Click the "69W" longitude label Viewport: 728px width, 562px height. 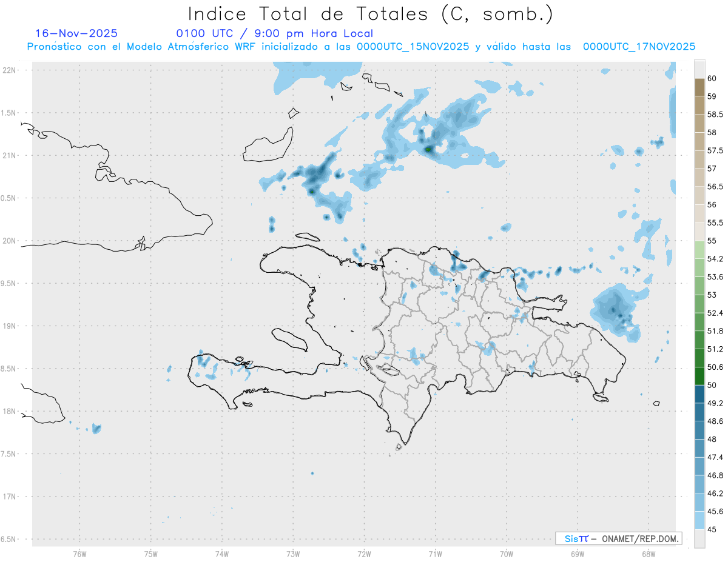(x=577, y=554)
